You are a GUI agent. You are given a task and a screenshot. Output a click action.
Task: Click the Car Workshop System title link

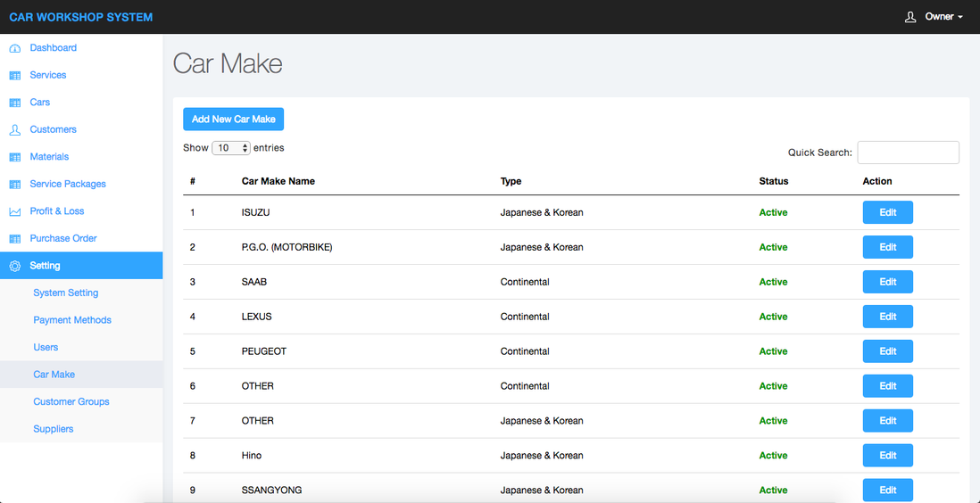pos(81,17)
